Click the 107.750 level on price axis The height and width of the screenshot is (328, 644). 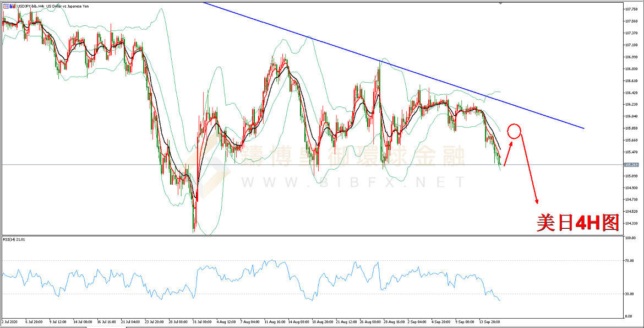coord(631,9)
